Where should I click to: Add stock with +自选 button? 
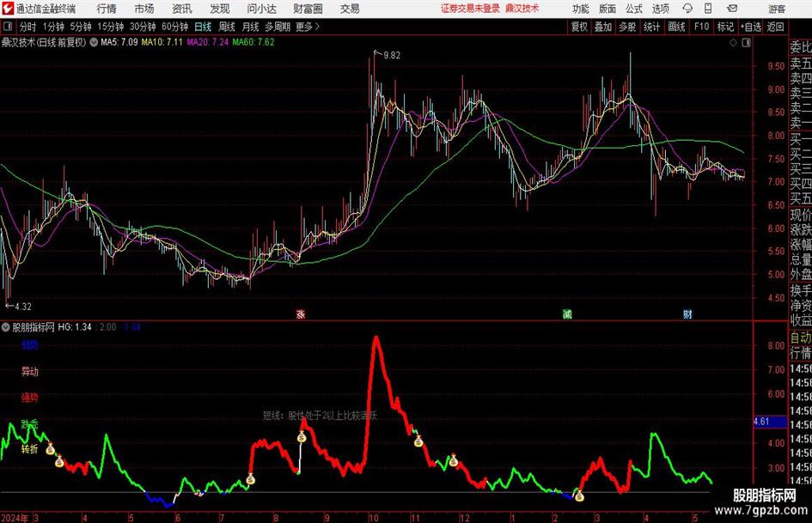pyautogui.click(x=751, y=27)
